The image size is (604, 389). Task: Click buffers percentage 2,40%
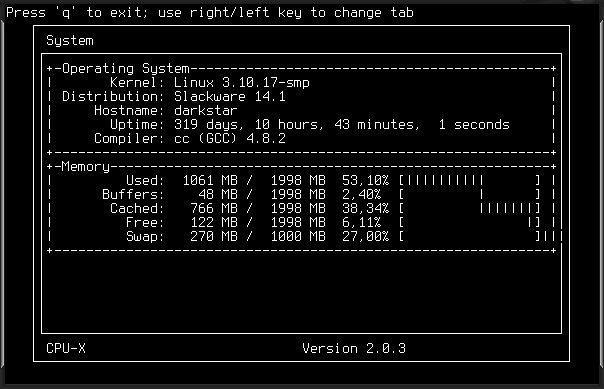coord(361,194)
